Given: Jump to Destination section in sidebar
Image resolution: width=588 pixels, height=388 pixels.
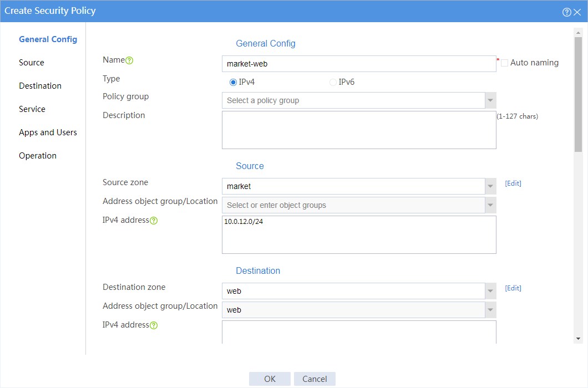Looking at the screenshot, I should coord(40,86).
